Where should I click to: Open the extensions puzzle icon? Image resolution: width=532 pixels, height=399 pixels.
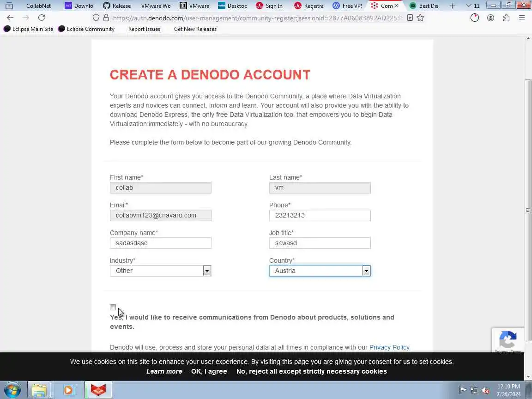[506, 18]
